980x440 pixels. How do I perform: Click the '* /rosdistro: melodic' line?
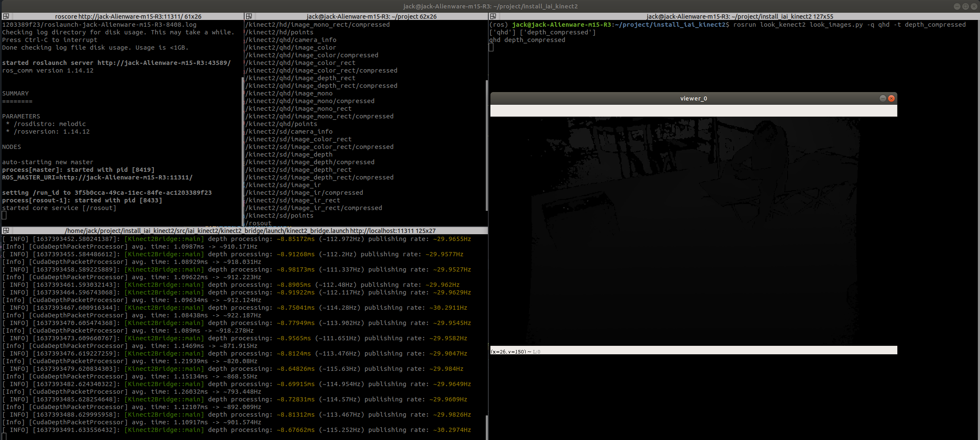coord(46,124)
